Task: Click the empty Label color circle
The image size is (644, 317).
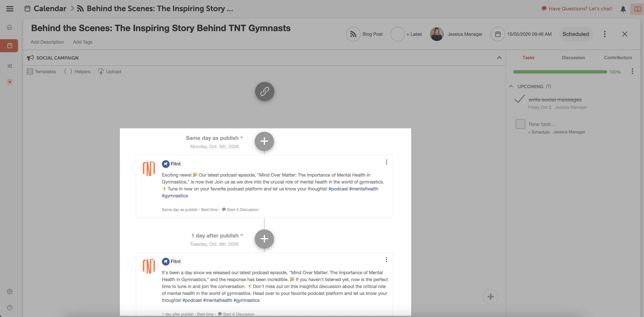Action: tap(398, 34)
